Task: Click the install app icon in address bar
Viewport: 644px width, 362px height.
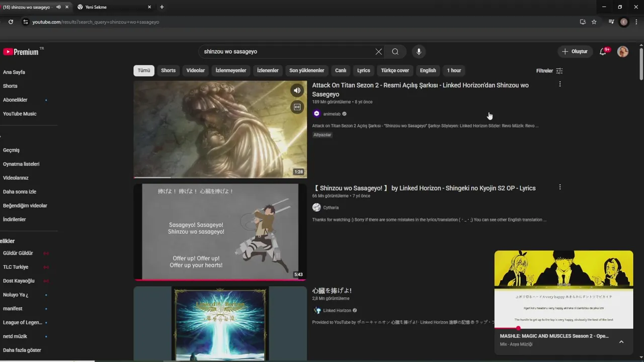Action: 583,22
